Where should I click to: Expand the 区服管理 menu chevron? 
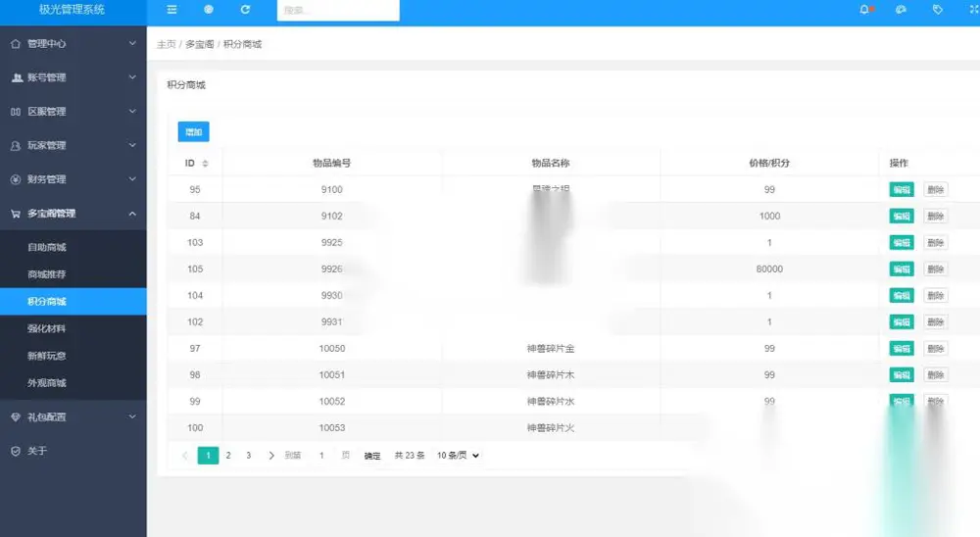132,111
